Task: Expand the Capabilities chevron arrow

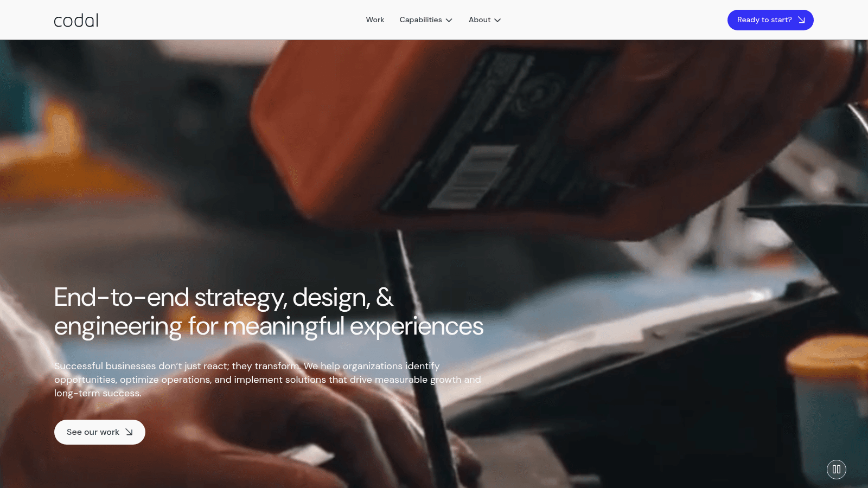Action: (449, 20)
